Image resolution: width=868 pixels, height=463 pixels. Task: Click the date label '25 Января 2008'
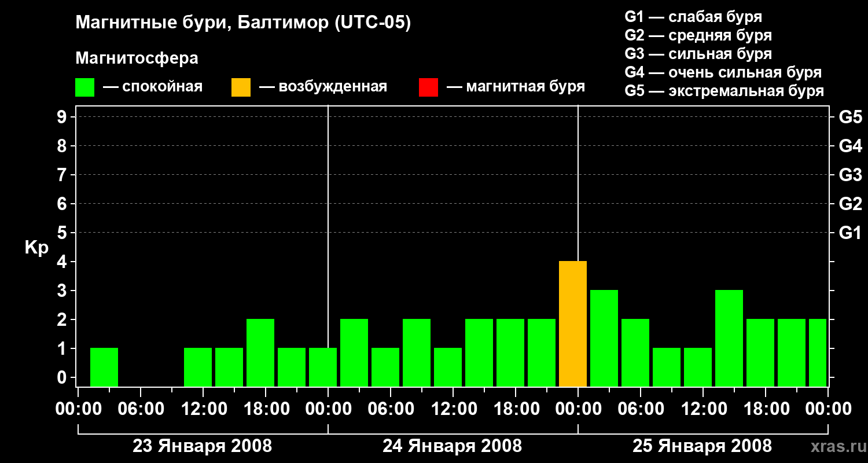(702, 446)
